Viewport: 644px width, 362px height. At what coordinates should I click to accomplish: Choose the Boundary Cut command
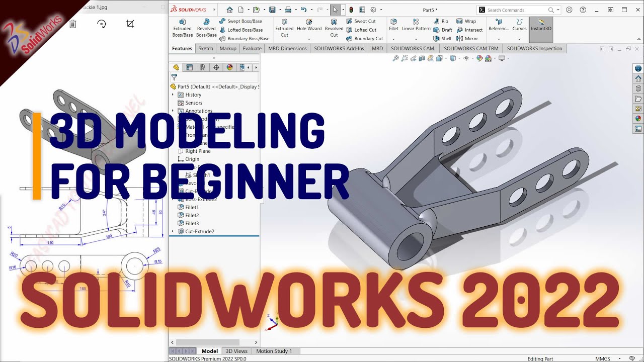tap(365, 38)
